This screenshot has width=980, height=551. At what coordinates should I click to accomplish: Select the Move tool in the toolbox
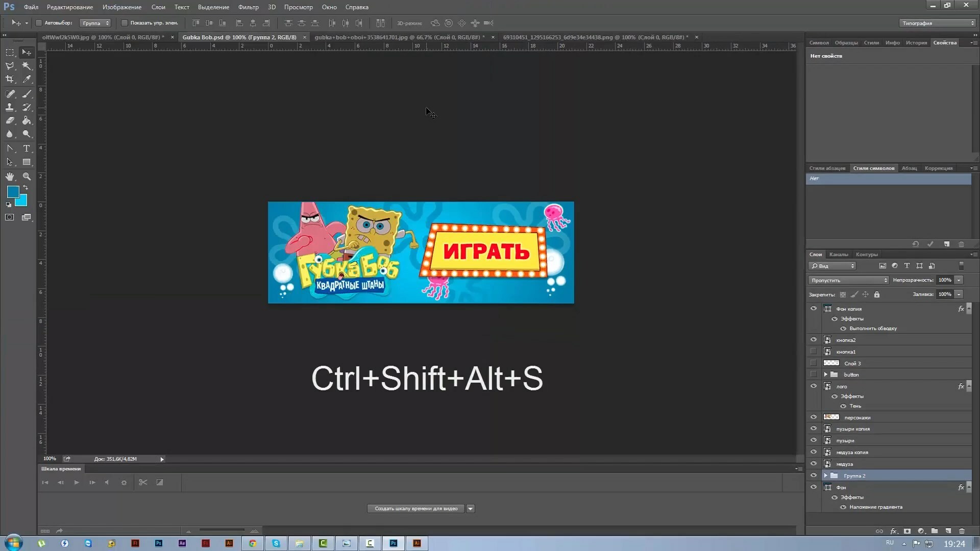(27, 53)
